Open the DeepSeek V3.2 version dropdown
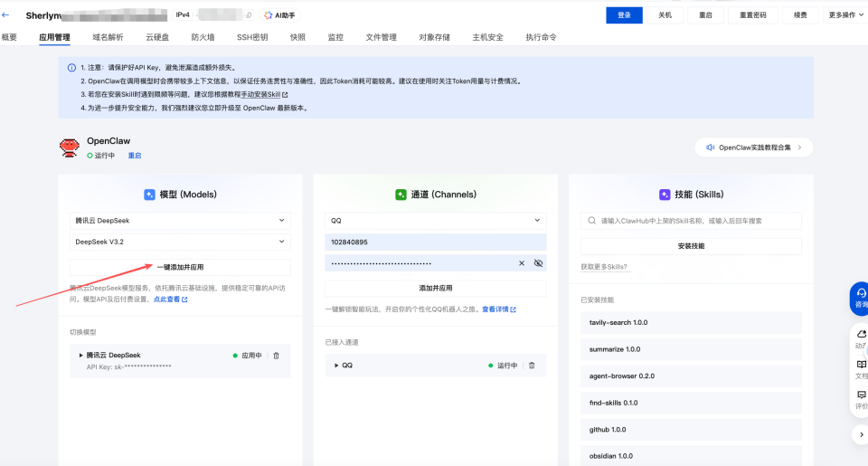 (181, 242)
